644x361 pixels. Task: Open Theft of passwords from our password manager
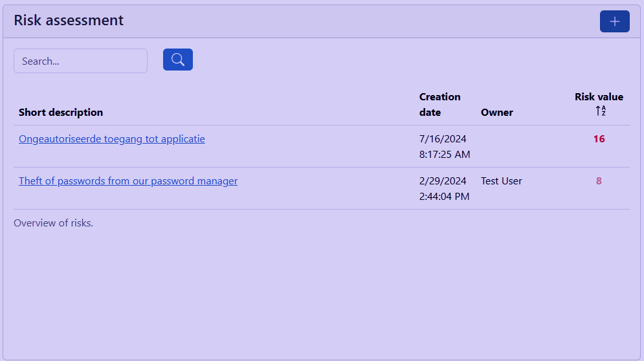tap(128, 181)
